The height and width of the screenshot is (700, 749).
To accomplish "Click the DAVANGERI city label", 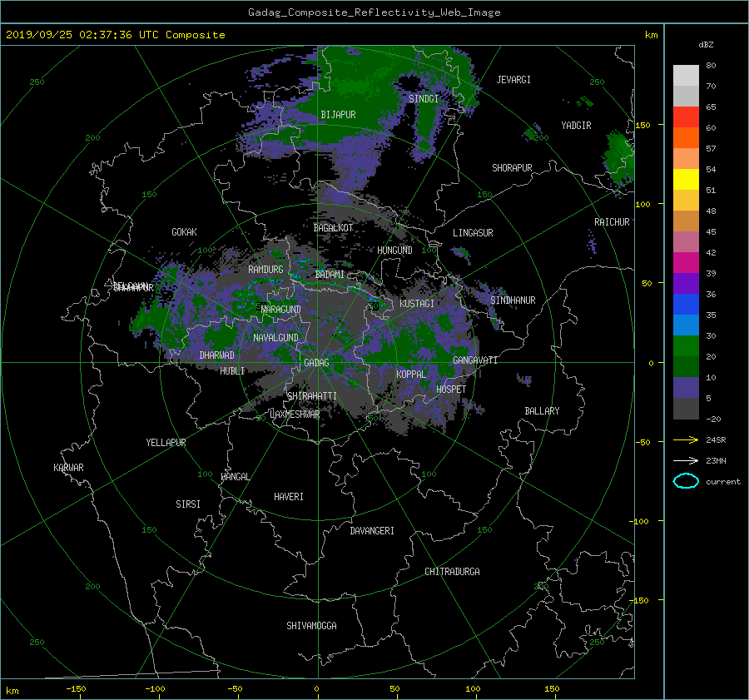I will click(372, 531).
